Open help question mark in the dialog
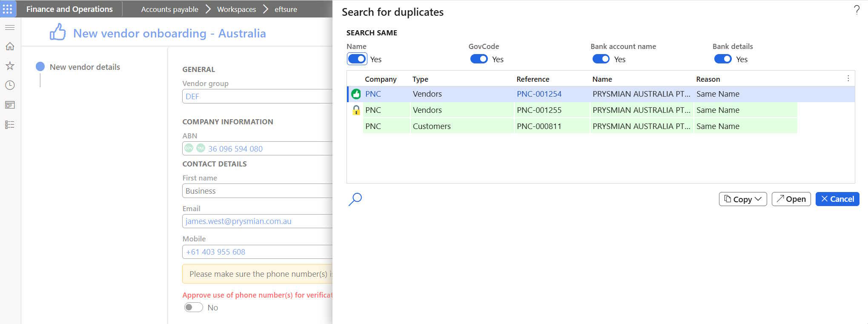 [857, 10]
